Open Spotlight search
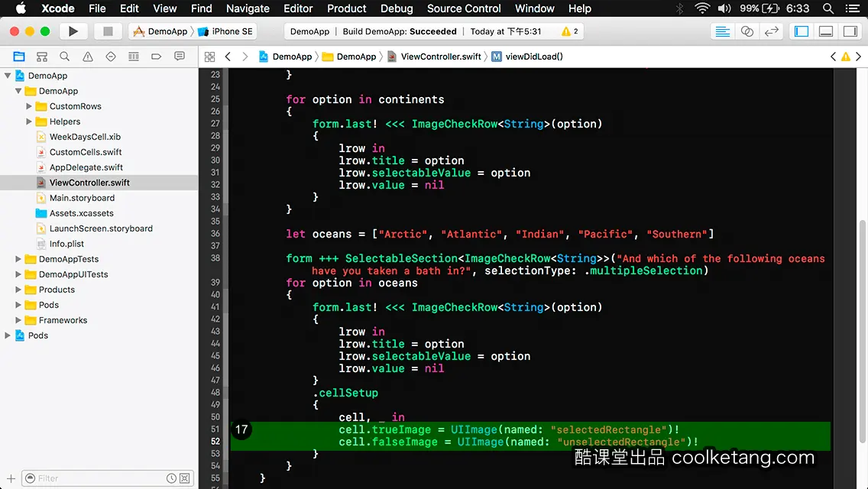The width and height of the screenshot is (868, 489). [x=828, y=8]
